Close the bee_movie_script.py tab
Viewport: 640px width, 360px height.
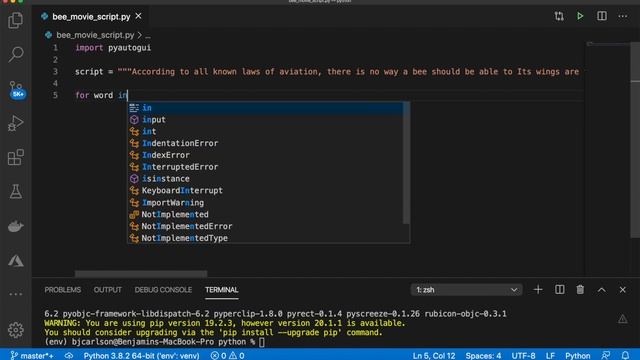click(138, 16)
